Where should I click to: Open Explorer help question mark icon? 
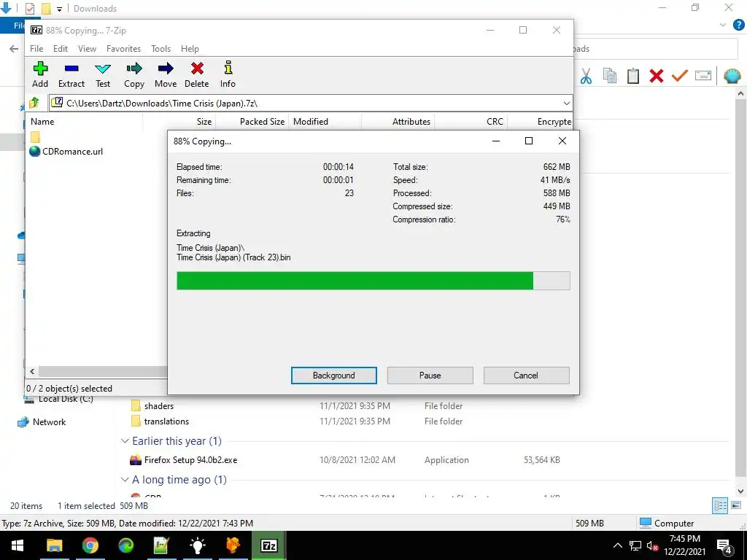tap(738, 25)
